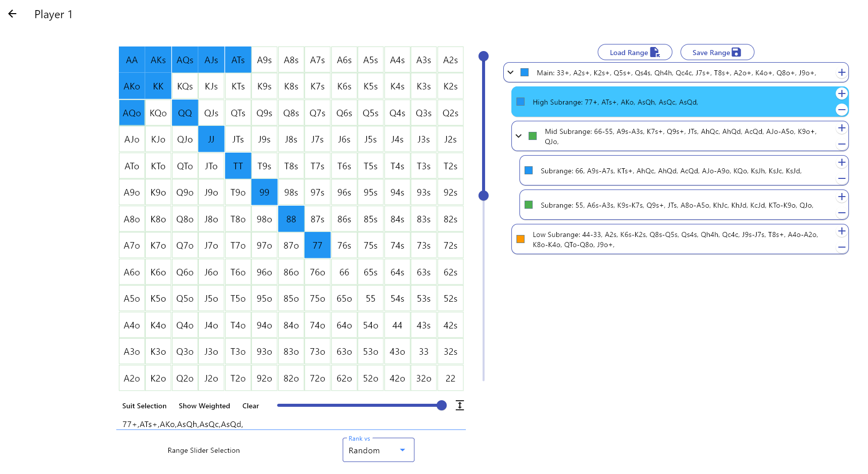Toggle the AA cell in the hand grid

[x=132, y=60]
